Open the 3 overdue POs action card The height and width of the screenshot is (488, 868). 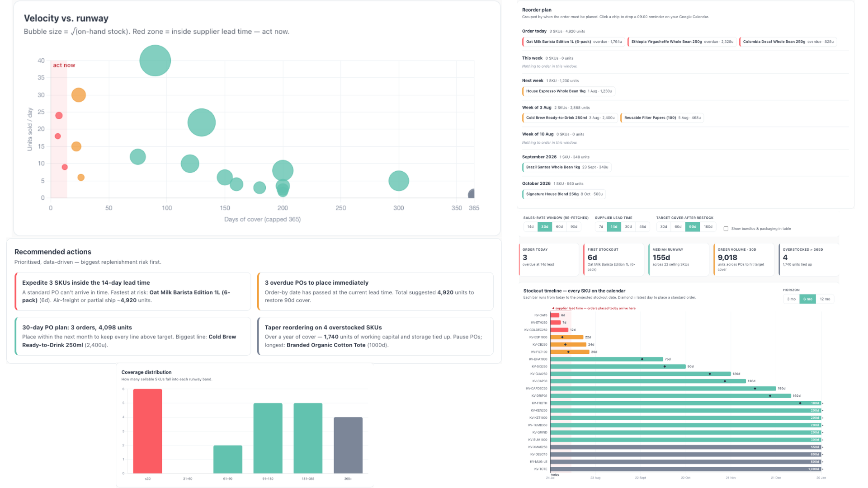pyautogui.click(x=375, y=291)
